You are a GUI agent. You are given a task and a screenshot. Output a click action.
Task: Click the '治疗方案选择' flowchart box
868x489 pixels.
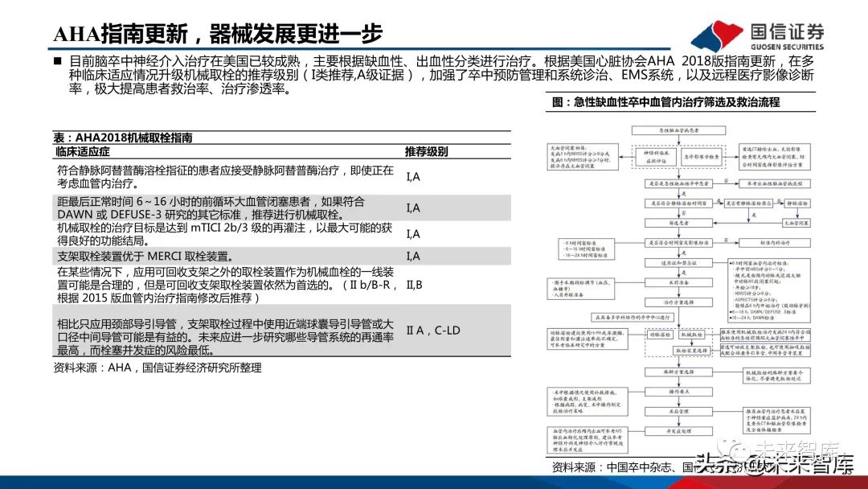[678, 302]
